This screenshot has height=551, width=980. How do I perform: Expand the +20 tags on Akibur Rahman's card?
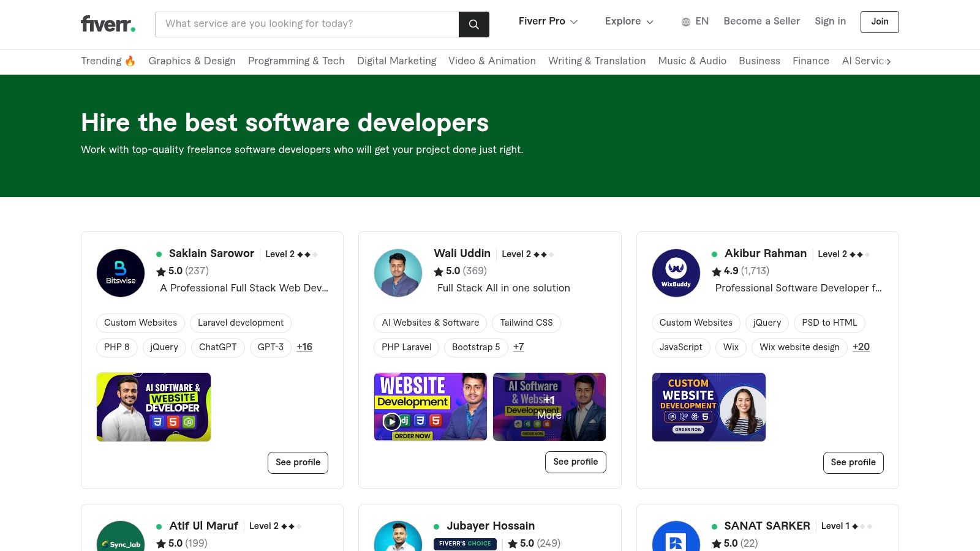click(861, 347)
